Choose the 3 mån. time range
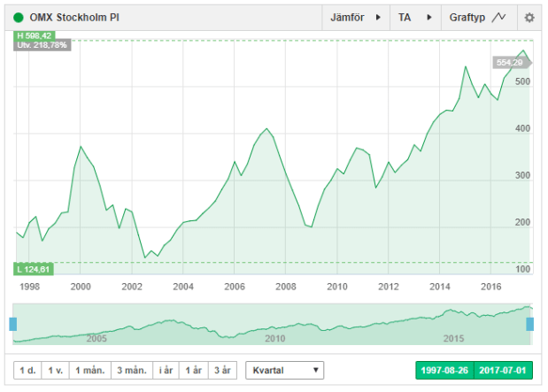This screenshot has height=392, width=548. coord(129,370)
